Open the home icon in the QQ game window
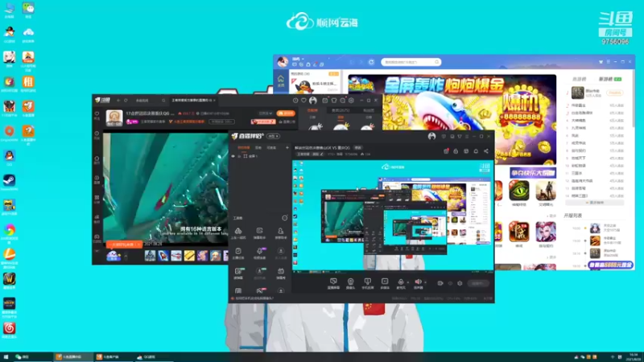 pyautogui.click(x=281, y=81)
